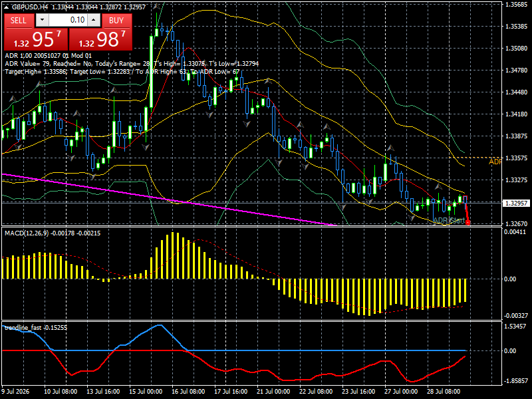Click the 0.00411 MACD scale label
Image resolution: width=532 pixels, height=399 pixels.
click(x=515, y=231)
